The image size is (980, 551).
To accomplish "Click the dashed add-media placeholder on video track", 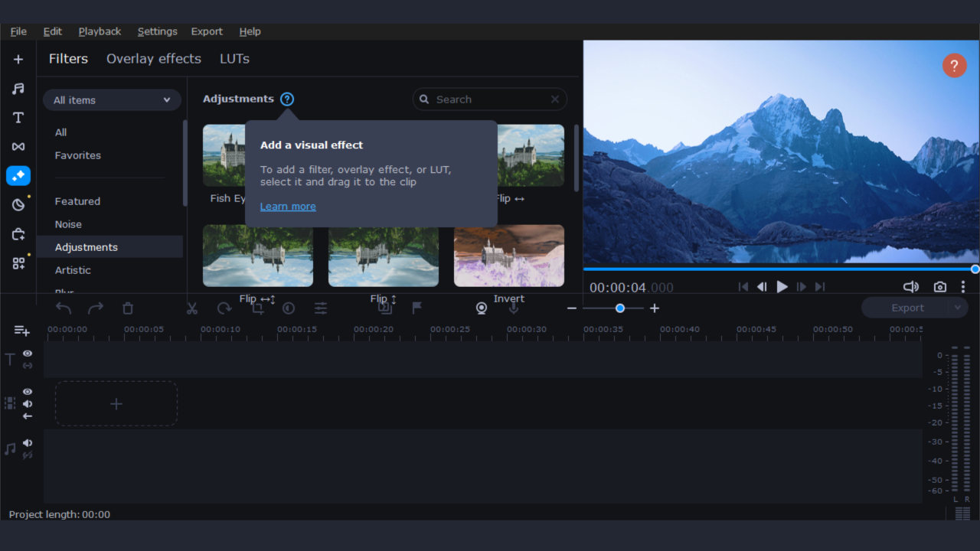I will tap(116, 404).
